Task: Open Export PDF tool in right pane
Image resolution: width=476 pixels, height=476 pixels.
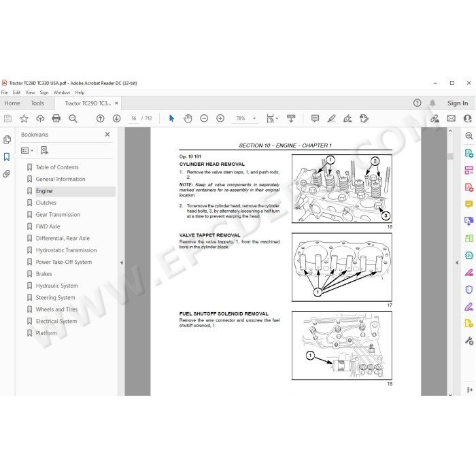Action: pos(469,153)
